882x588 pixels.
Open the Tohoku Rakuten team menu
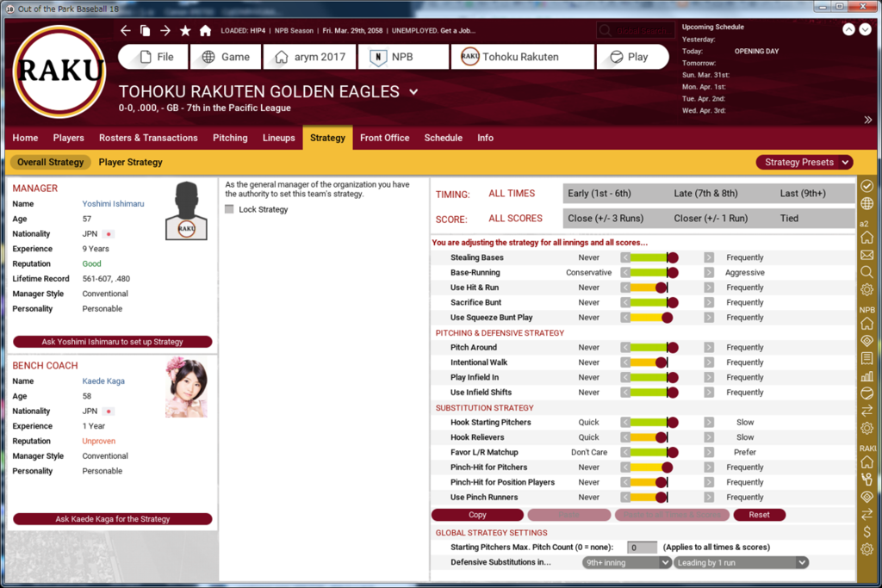[522, 57]
